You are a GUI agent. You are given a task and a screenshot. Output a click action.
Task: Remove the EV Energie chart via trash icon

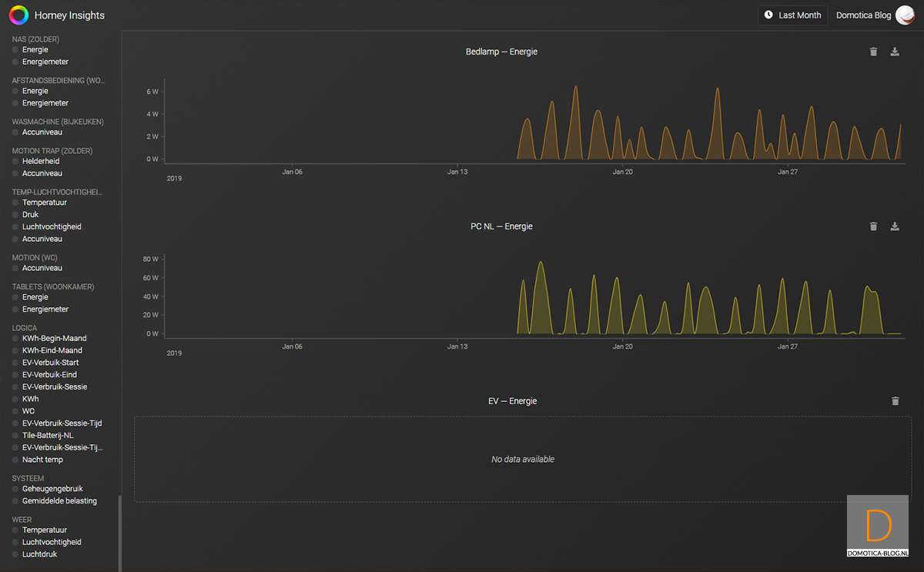895,401
